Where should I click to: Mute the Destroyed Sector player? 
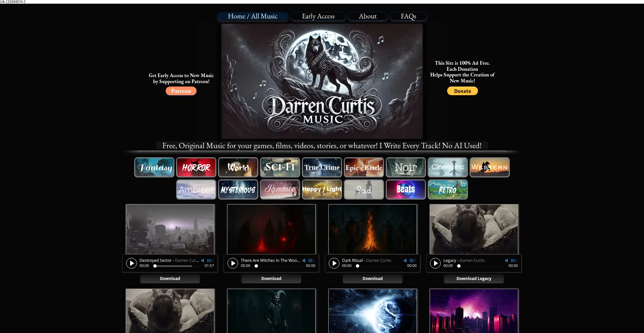203,260
